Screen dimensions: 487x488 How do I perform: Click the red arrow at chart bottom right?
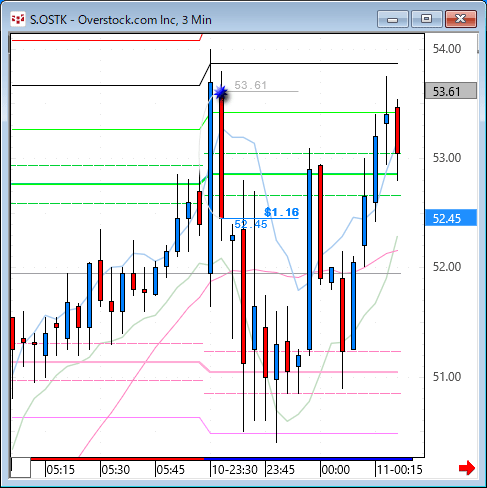pyautogui.click(x=467, y=468)
